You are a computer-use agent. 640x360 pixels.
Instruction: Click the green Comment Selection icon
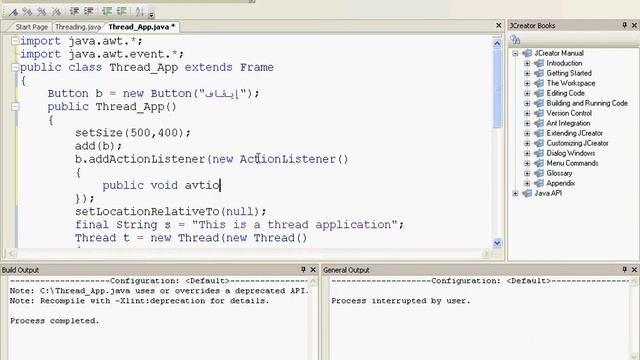(x=107, y=11)
